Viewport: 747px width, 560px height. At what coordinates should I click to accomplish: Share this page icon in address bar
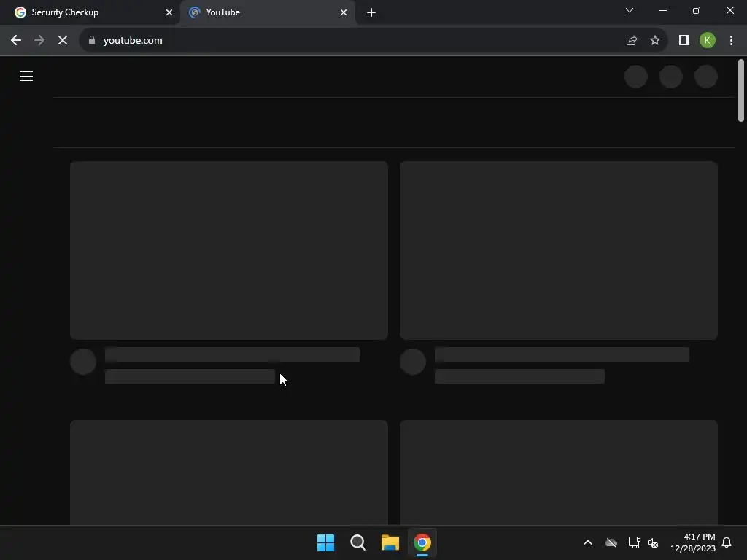632,41
